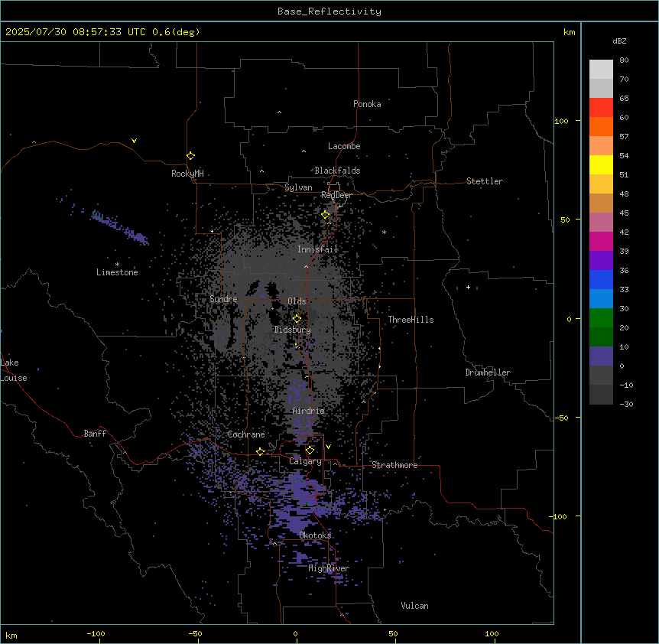
Task: Click the purple 10 dBZ legend swatch
Action: [x=601, y=356]
